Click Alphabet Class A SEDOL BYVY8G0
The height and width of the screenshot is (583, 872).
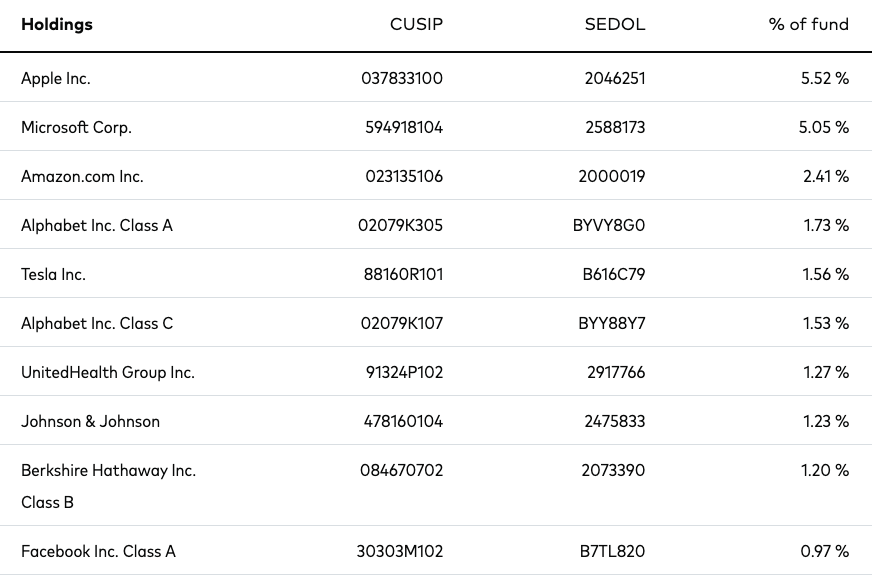pos(609,225)
